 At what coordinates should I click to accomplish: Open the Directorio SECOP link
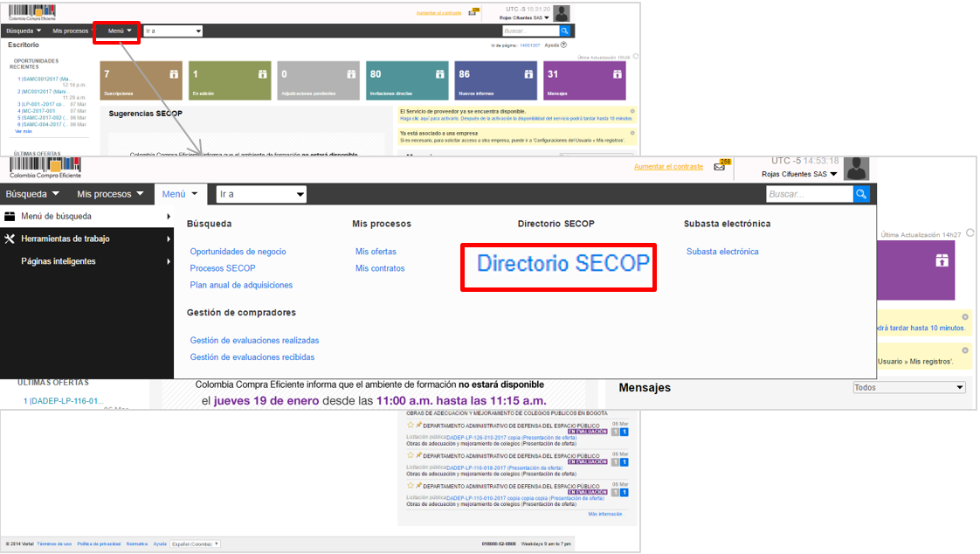coord(563,263)
